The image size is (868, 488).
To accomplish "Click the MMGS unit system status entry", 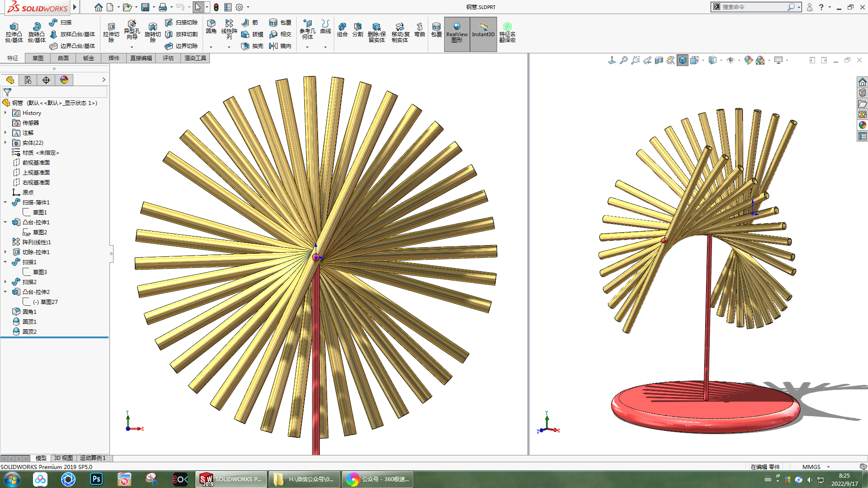I will (811, 467).
